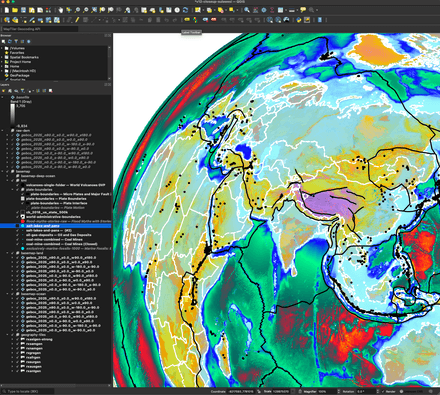Click the cyan marine-fossils layer symbol swatch
The width and height of the screenshot is (440, 395).
(23, 249)
